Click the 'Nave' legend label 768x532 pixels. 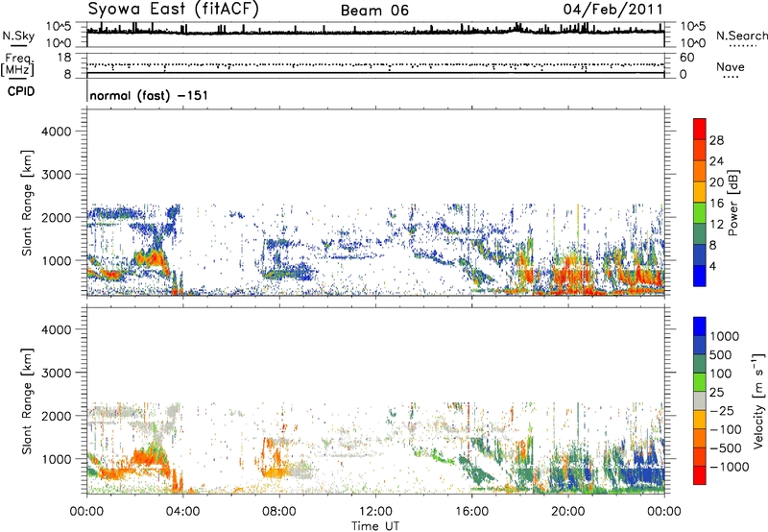(x=731, y=67)
